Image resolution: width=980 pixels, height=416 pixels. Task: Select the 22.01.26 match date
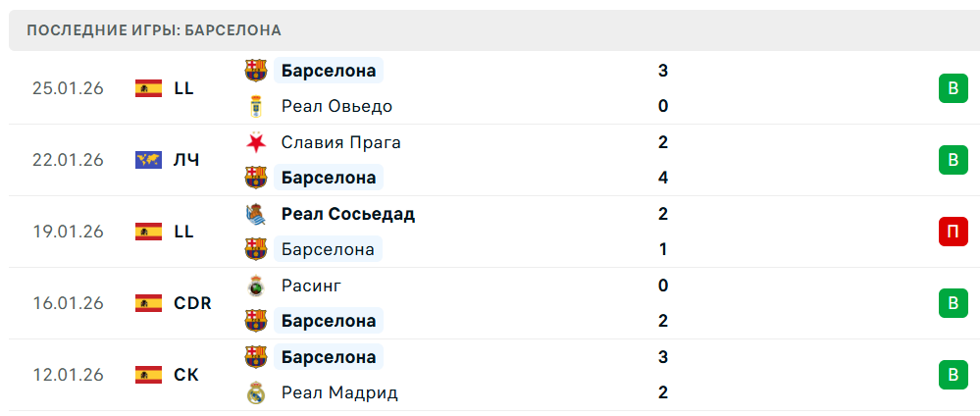pyautogui.click(x=68, y=160)
